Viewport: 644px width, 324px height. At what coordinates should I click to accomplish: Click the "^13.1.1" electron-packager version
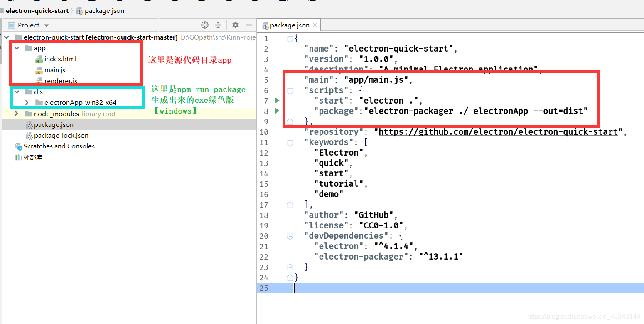pyautogui.click(x=441, y=257)
